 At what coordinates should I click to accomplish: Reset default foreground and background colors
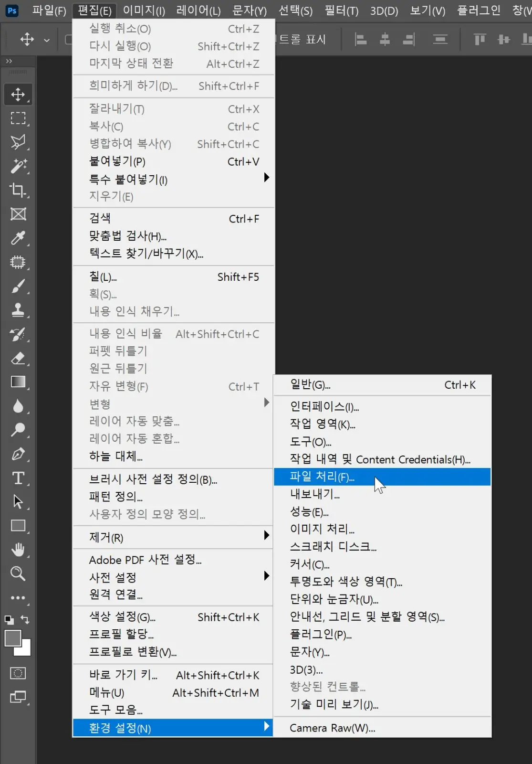click(x=9, y=620)
